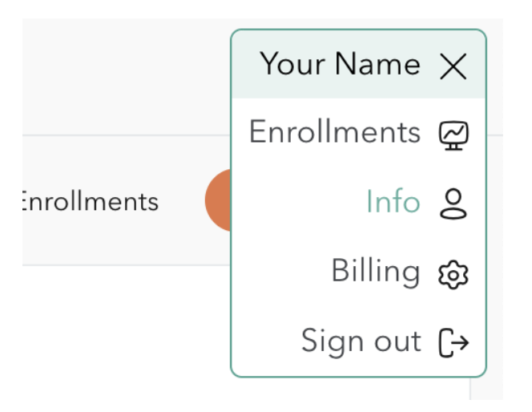This screenshot has width=532, height=412.
Task: Close the user menu with the X icon
Action: [453, 67]
